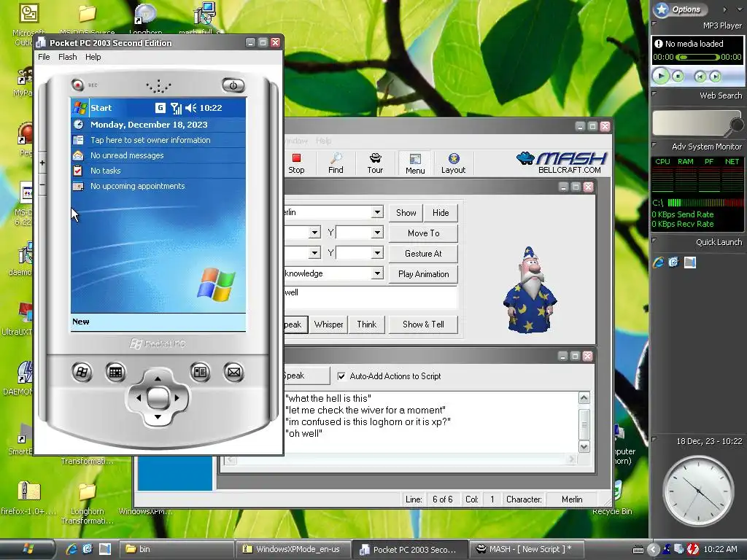
Task: Open the Layout tool in MASH
Action: pos(453,163)
